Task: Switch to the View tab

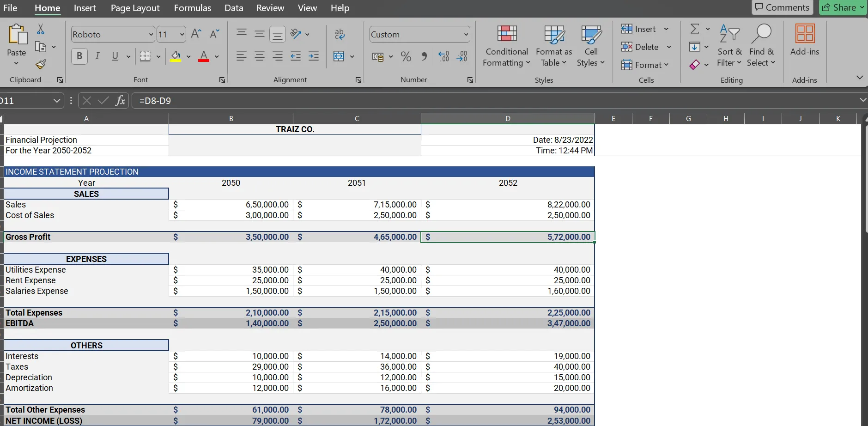Action: [x=307, y=8]
